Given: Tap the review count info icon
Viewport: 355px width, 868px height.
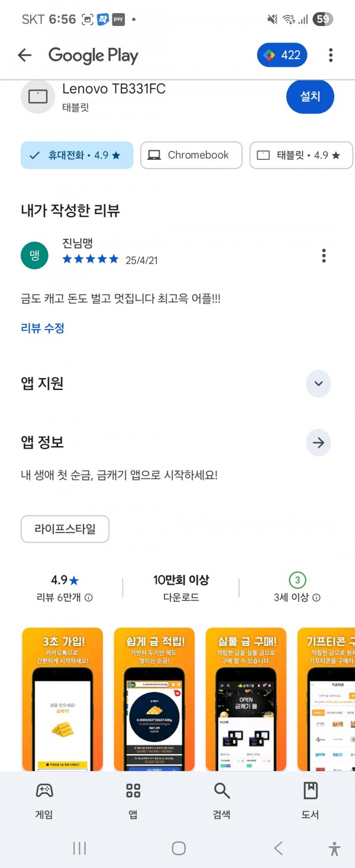Looking at the screenshot, I should (x=89, y=598).
